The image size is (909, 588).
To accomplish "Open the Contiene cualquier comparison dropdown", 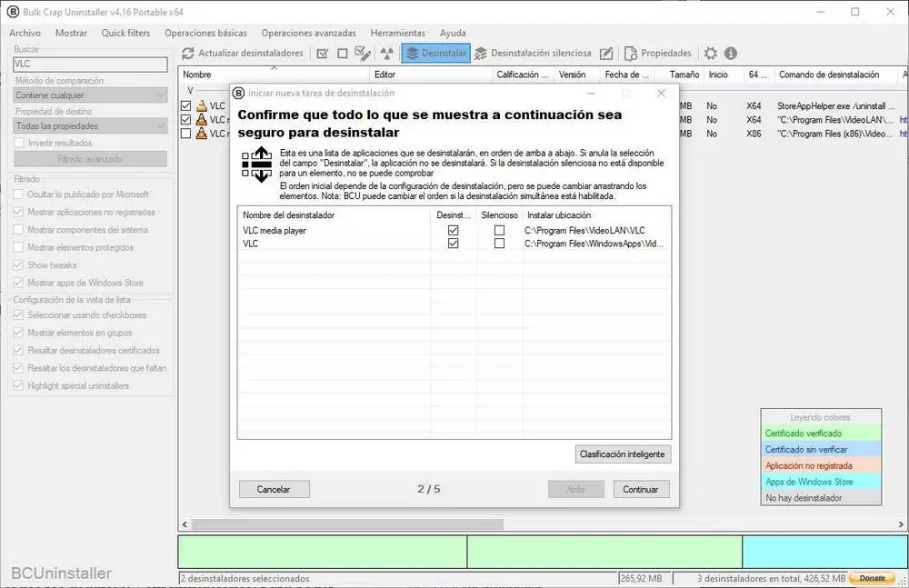I will pos(90,95).
